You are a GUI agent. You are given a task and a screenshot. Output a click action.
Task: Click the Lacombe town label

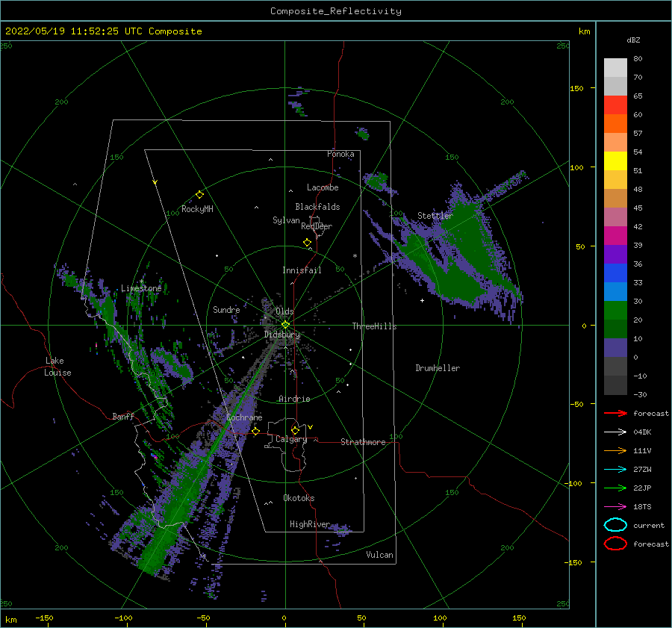pyautogui.click(x=323, y=187)
